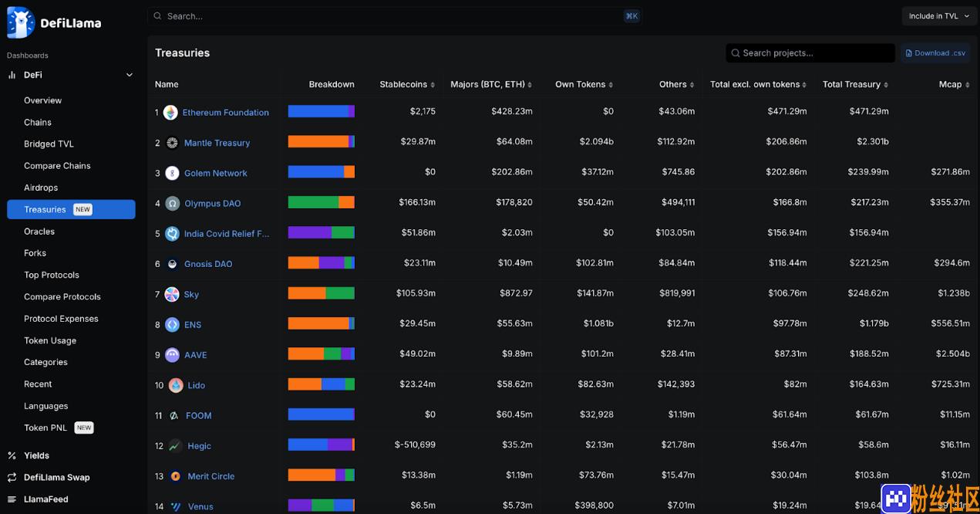Click the DefiLlama Swap arrows icon
Viewport: 980px width, 514px height.
coord(12,477)
